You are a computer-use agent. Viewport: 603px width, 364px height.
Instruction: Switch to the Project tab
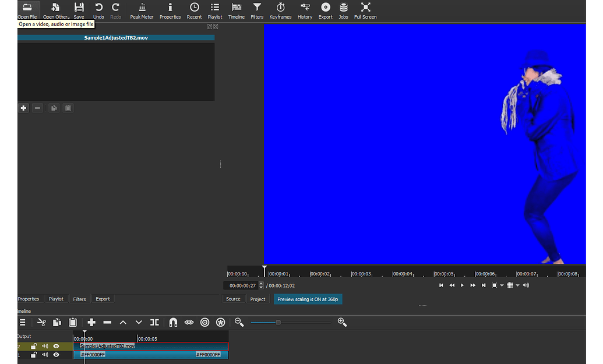click(258, 298)
